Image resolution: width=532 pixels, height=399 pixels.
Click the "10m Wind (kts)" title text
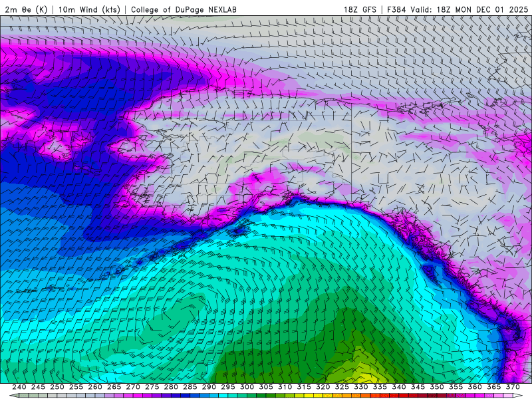(x=89, y=9)
